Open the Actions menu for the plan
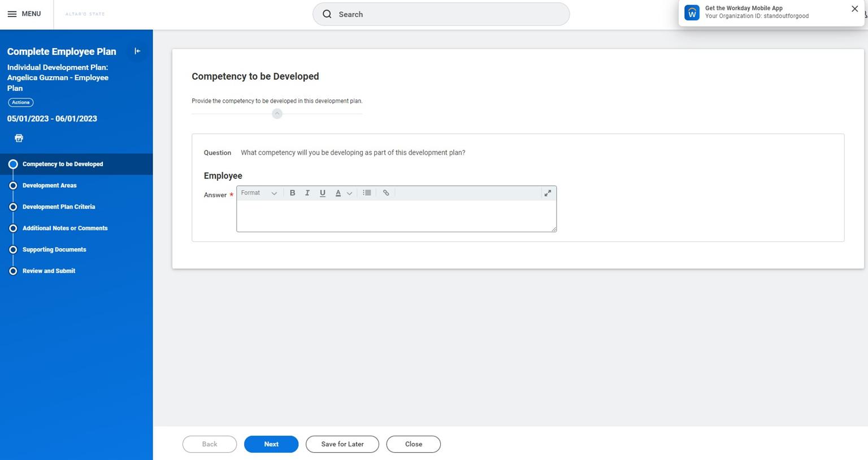Viewport: 868px width, 460px height. pyautogui.click(x=20, y=102)
